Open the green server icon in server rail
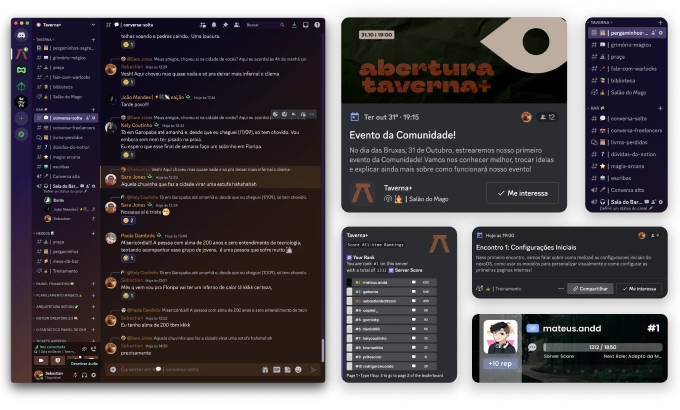This screenshot has height=410, width=680. pos(21,70)
